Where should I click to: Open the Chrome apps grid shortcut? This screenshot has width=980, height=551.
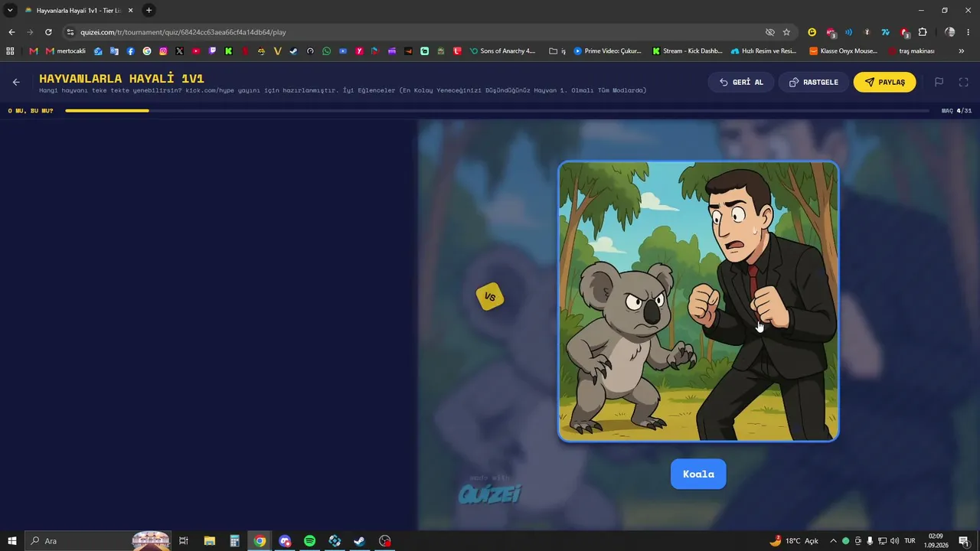[10, 51]
